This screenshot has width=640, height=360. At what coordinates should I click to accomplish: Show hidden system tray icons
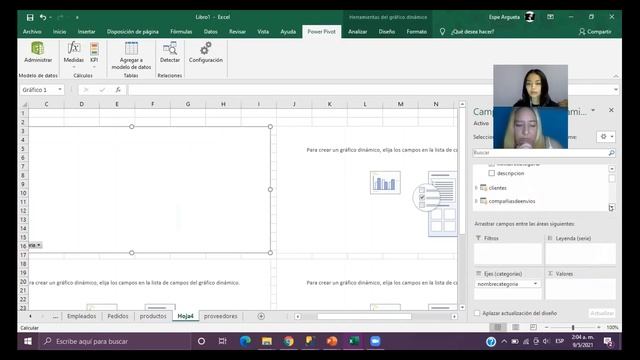tap(504, 341)
